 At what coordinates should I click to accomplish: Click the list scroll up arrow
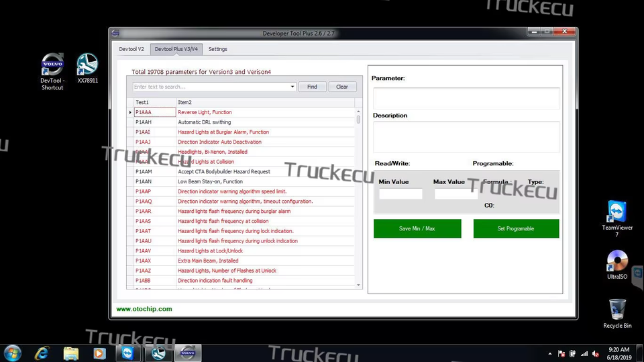coord(358,111)
